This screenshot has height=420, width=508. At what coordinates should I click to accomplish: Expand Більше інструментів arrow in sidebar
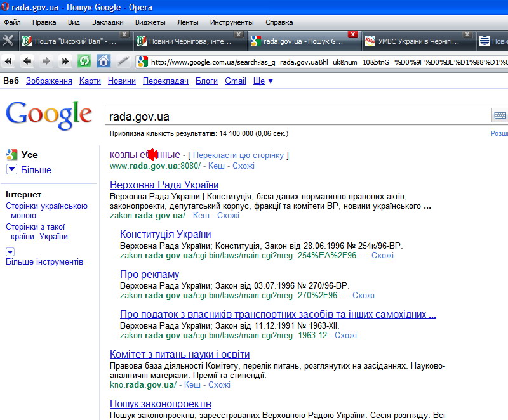[10, 251]
